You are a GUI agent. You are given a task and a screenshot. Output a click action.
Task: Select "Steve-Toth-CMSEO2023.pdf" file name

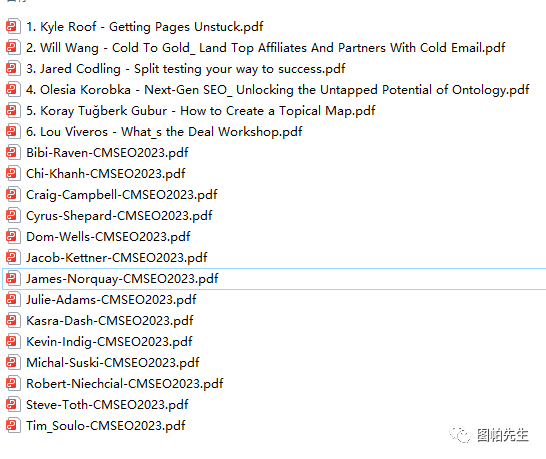[x=107, y=405]
